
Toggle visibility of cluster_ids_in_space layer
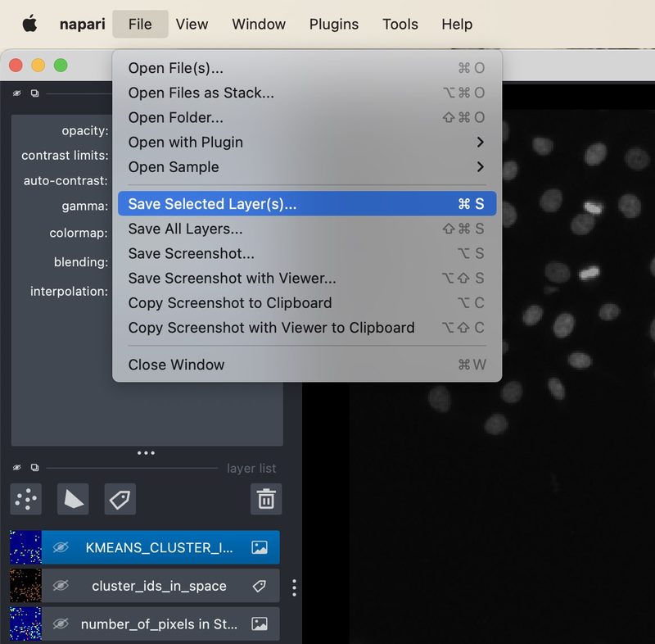point(61,586)
